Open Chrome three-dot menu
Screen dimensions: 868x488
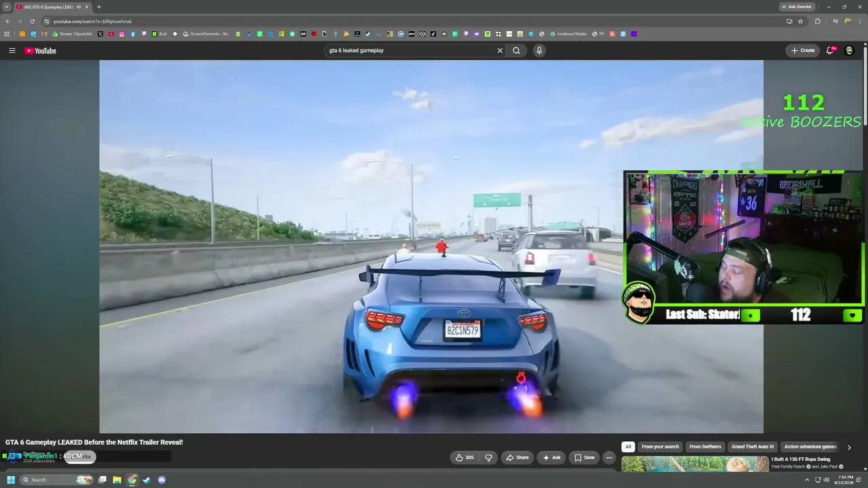point(859,21)
